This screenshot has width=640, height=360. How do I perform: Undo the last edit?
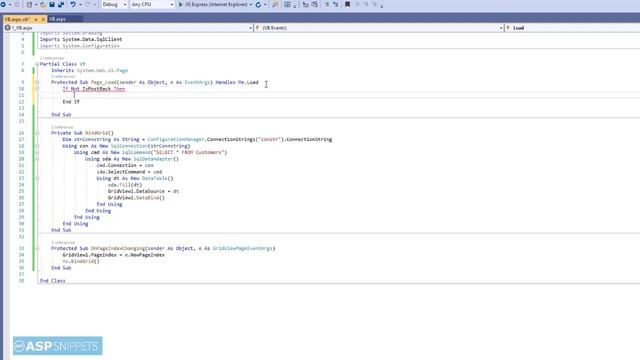tap(73, 4)
